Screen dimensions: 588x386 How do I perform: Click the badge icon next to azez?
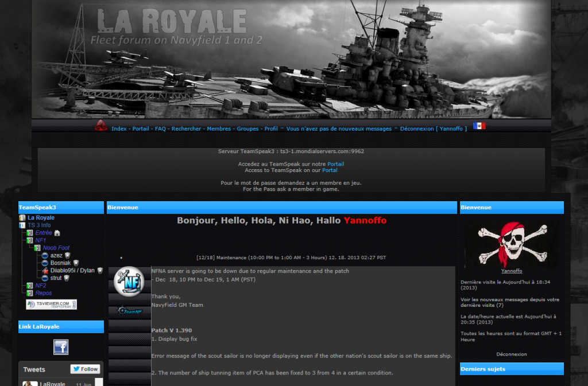pyautogui.click(x=68, y=255)
